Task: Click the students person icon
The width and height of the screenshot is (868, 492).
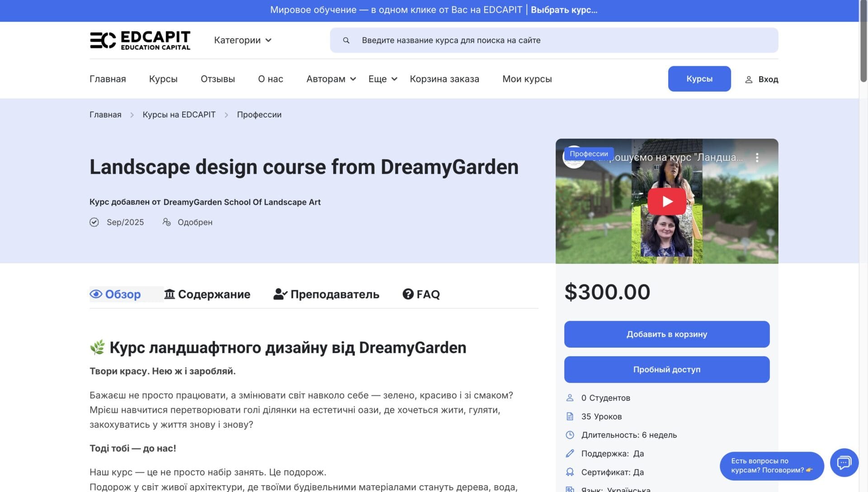Action: point(570,398)
